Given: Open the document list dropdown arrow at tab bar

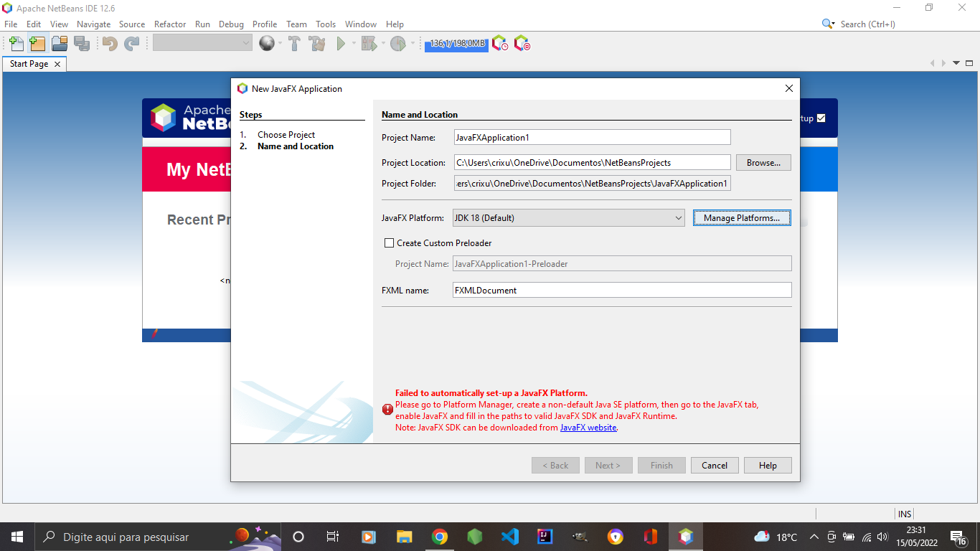Looking at the screenshot, I should (x=956, y=63).
